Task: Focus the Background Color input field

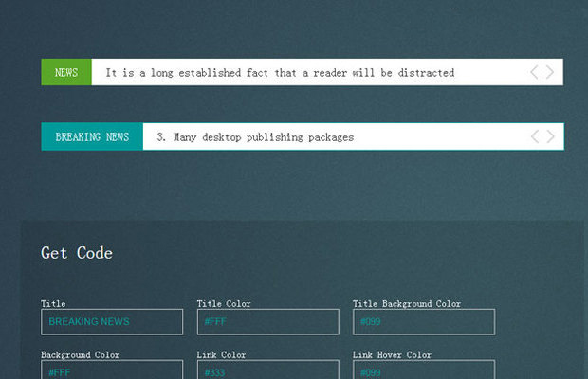Action: point(112,370)
